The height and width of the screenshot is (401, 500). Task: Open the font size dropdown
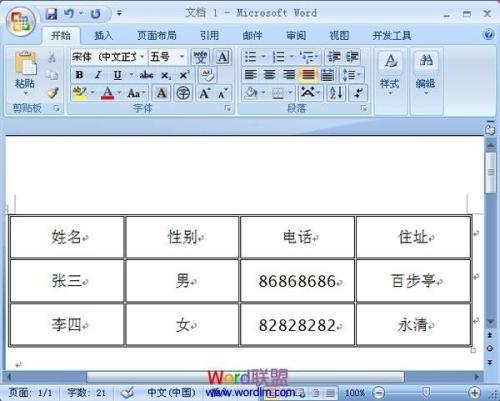[182, 57]
